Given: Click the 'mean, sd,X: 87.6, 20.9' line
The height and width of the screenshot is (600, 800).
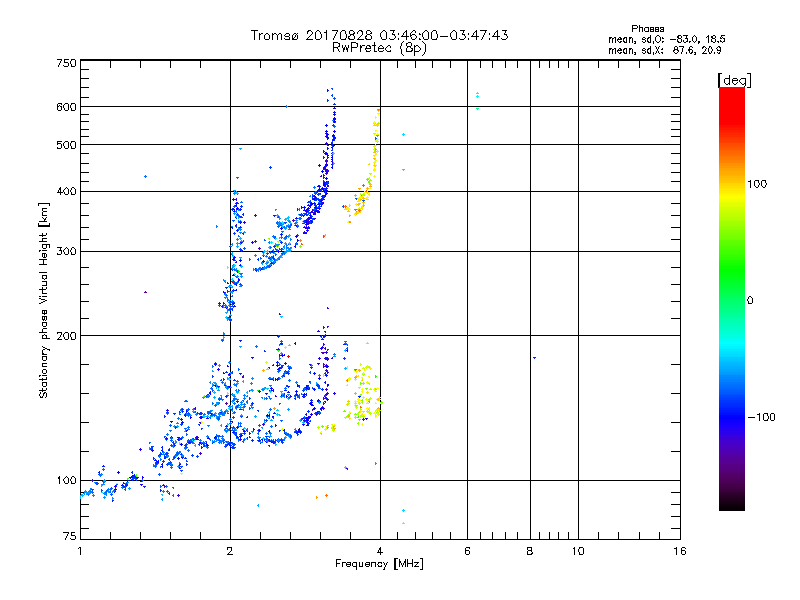Looking at the screenshot, I should tap(664, 50).
